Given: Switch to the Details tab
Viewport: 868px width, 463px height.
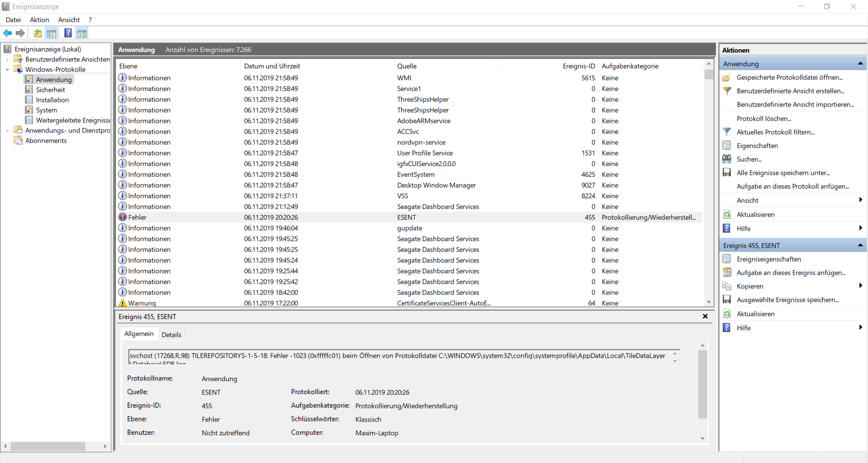Looking at the screenshot, I should pos(171,334).
